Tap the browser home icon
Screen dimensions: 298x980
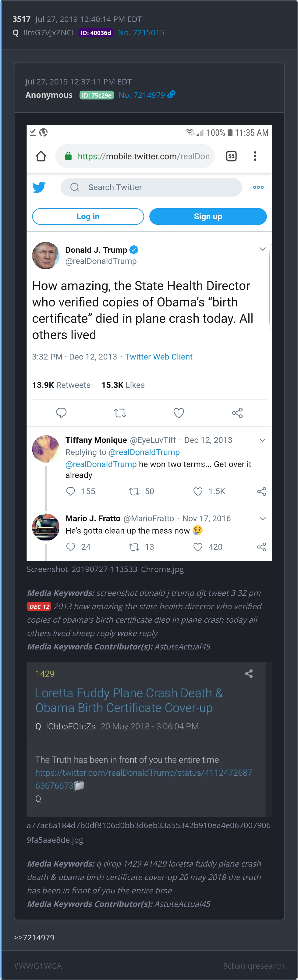click(41, 156)
